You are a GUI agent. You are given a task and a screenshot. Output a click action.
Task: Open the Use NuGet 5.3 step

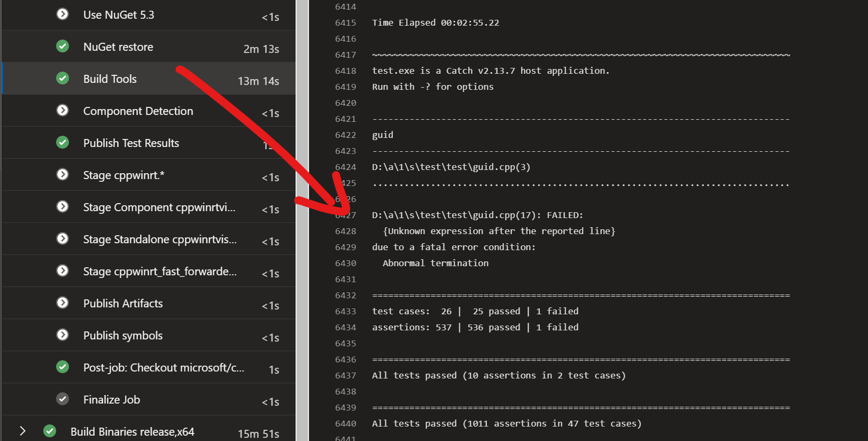coord(149,14)
